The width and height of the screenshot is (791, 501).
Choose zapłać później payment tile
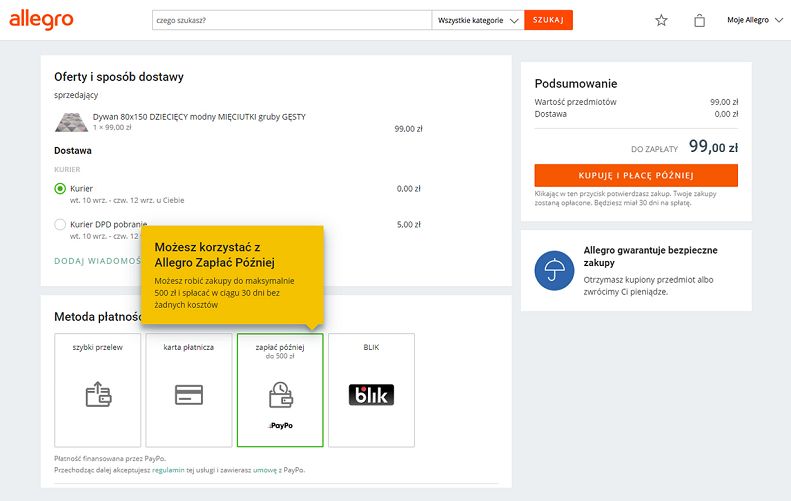[280, 390]
